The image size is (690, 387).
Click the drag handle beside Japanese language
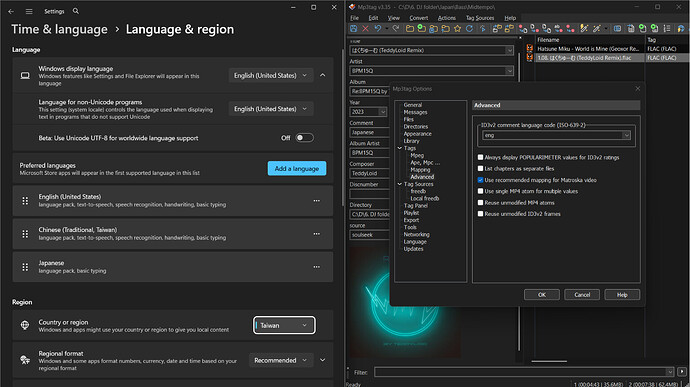point(25,267)
